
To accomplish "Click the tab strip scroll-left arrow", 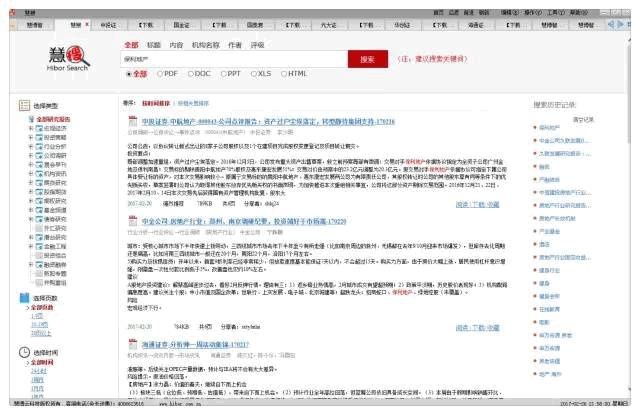I will [611, 24].
